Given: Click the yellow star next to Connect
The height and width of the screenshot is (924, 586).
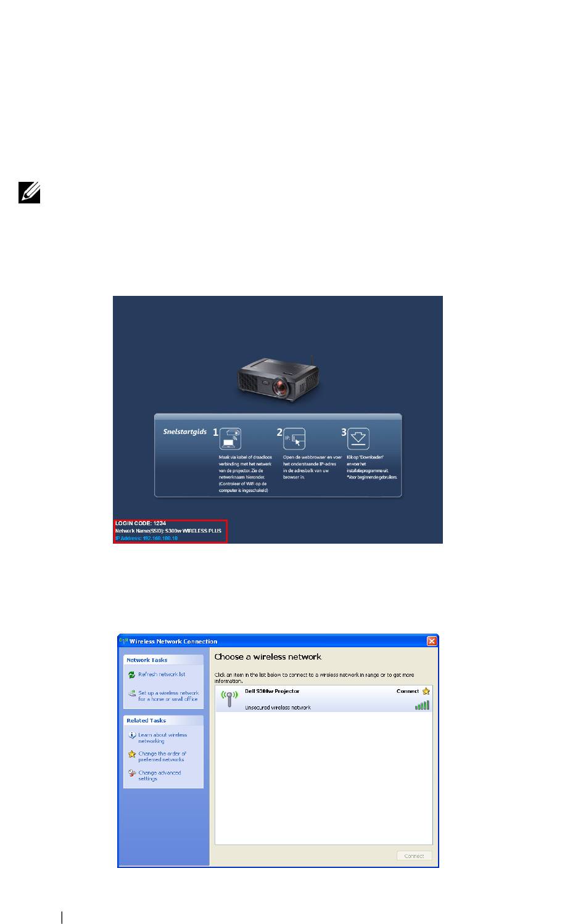Looking at the screenshot, I should click(426, 691).
